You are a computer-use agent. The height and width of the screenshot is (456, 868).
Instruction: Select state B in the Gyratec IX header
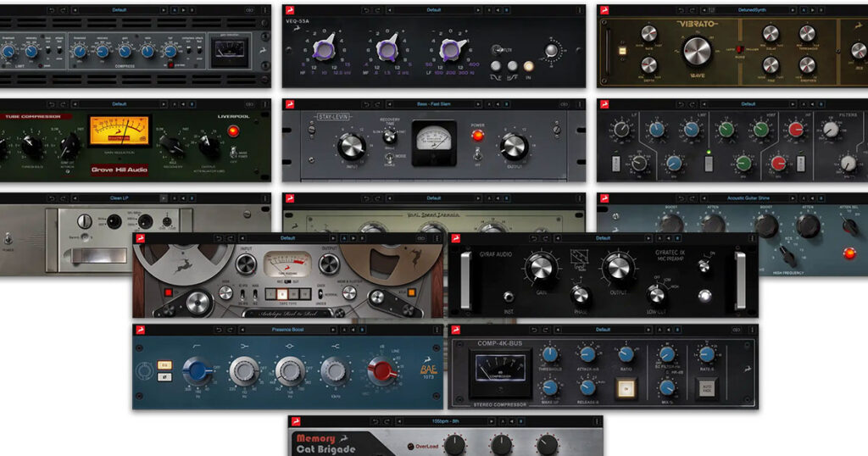tap(677, 238)
